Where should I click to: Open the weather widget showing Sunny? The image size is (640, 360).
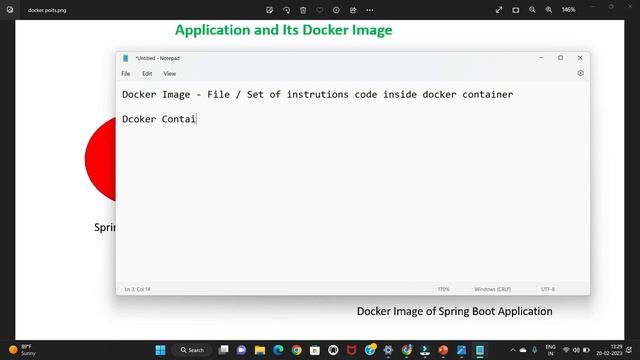point(22,350)
